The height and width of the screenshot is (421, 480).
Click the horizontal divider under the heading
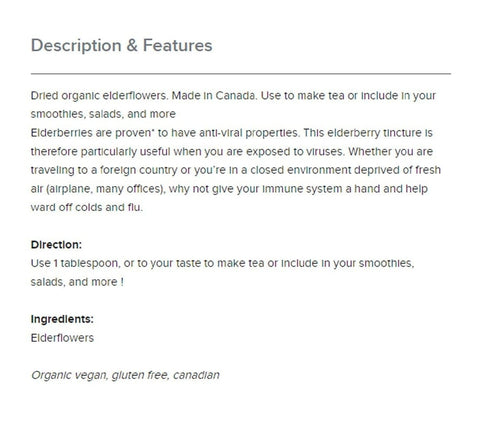coord(241,74)
